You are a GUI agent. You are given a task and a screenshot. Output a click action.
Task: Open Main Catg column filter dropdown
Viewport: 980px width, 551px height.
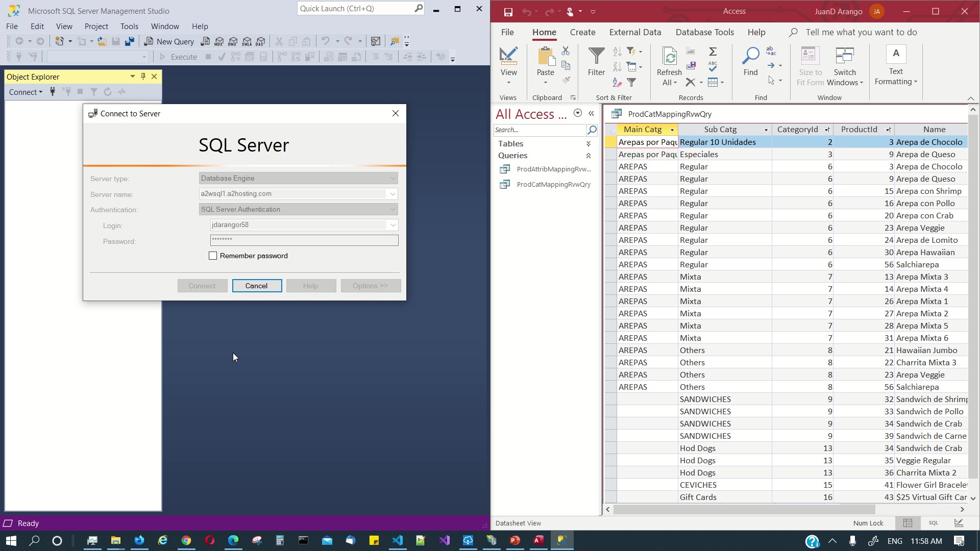(x=672, y=130)
